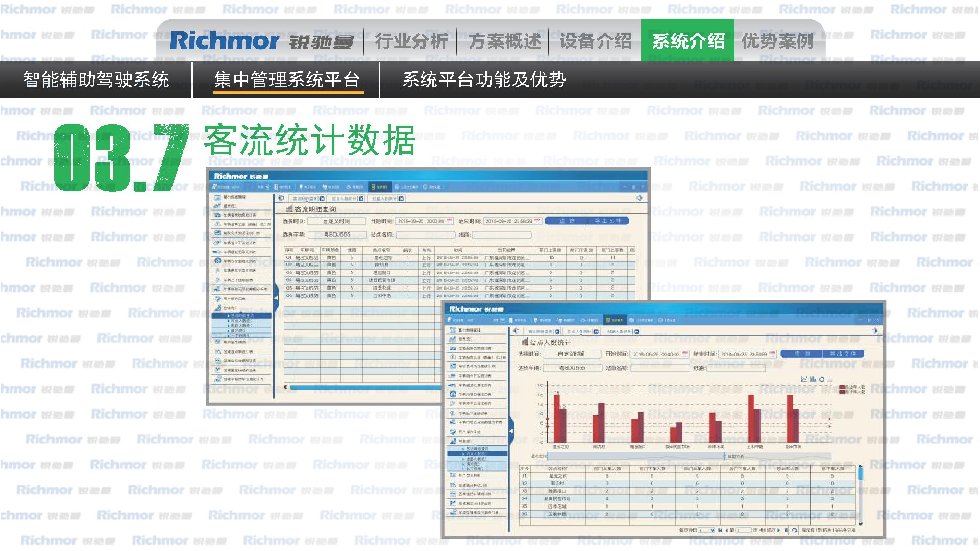Click the first bar group in chart
Screen dimensions: 980x551
pos(560,418)
